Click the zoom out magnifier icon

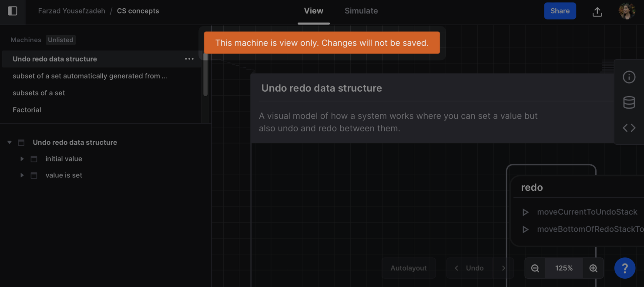tap(535, 268)
